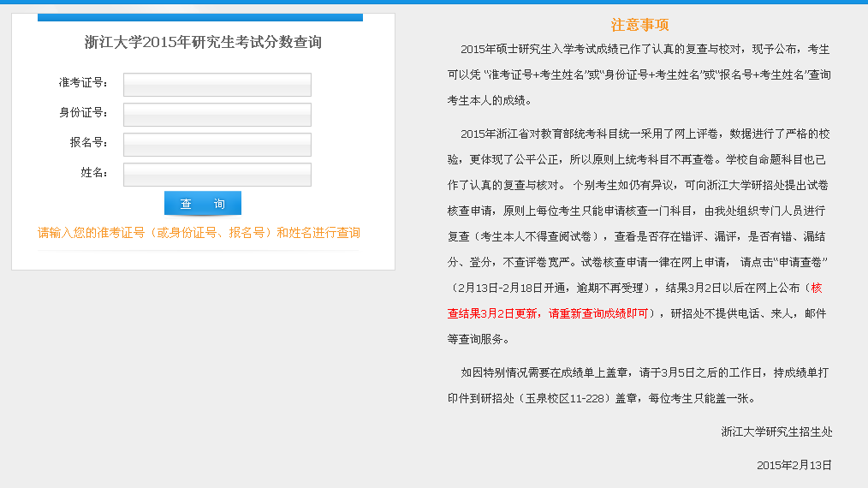Click the line 2015年浙江省对教育部统考科目
Screen dimensions: 868x488
(x=645, y=134)
